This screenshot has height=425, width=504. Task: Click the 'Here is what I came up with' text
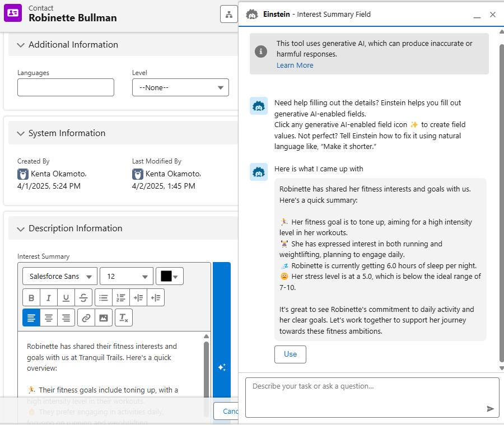pyautogui.click(x=319, y=169)
